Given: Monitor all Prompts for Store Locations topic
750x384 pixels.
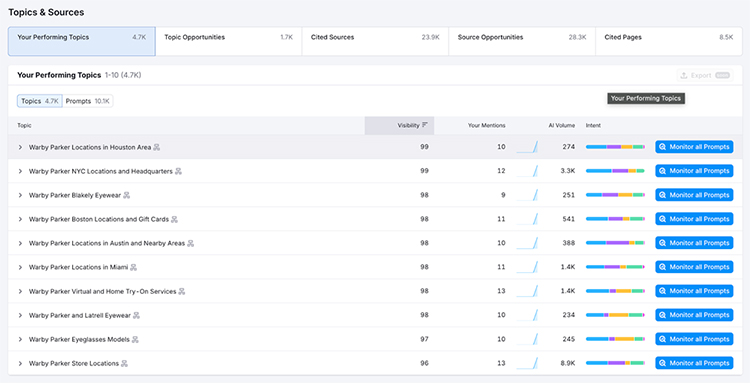Looking at the screenshot, I should click(694, 363).
